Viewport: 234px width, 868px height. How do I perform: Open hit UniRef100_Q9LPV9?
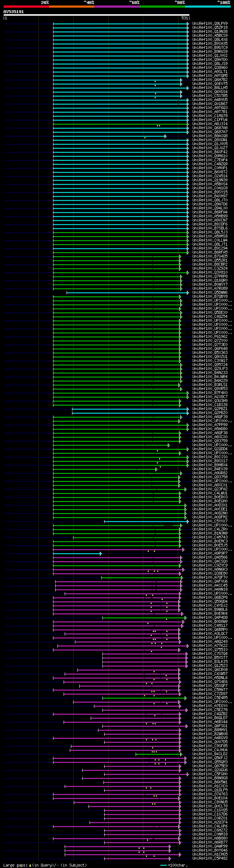pyautogui.click(x=210, y=24)
